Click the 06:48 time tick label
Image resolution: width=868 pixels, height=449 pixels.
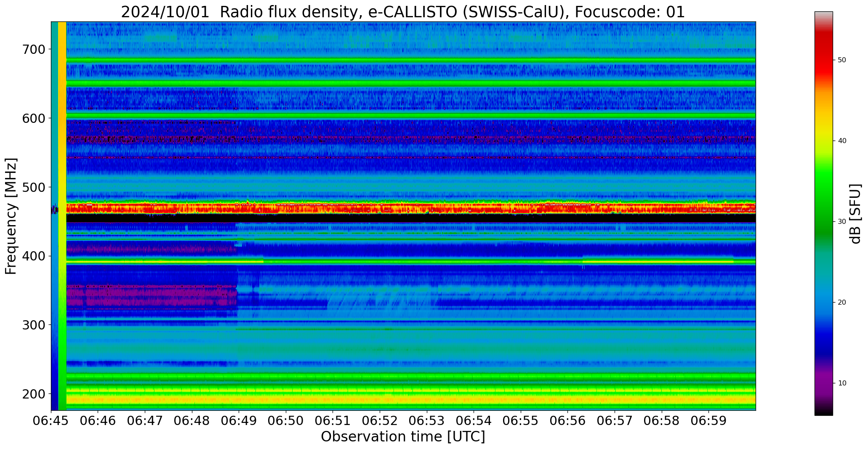[x=192, y=421]
